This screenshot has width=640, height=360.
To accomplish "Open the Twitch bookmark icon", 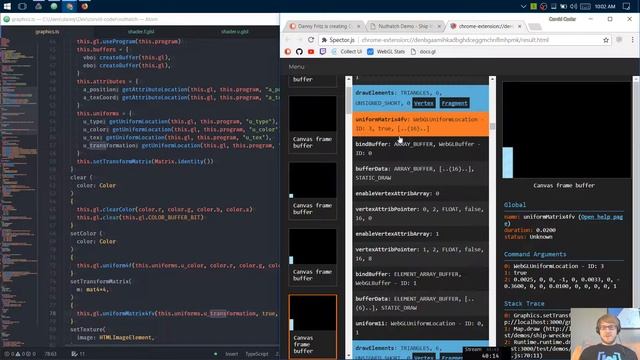I will 323,51.
